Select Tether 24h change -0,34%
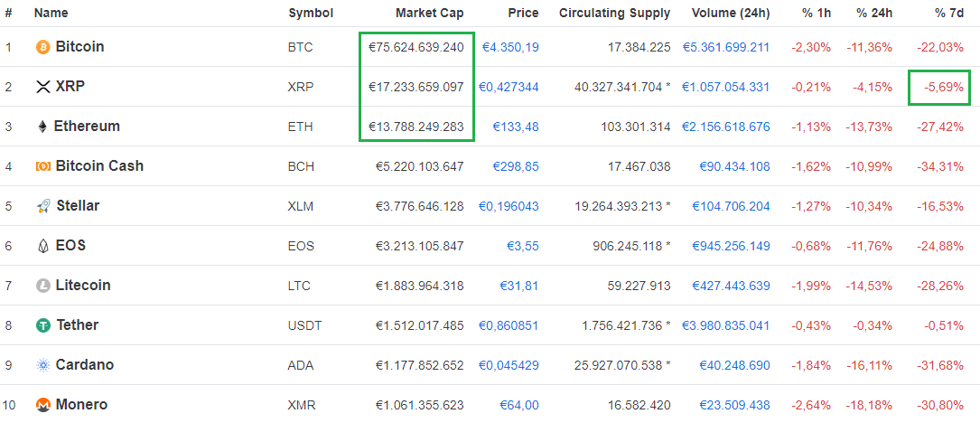The width and height of the screenshot is (980, 423). [873, 325]
